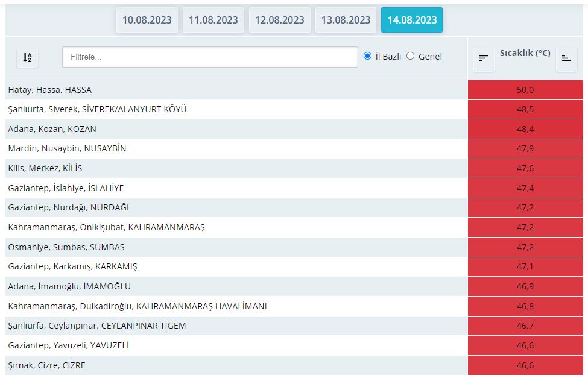
Task: Select the İl Bazlı radio button
Action: pos(368,56)
